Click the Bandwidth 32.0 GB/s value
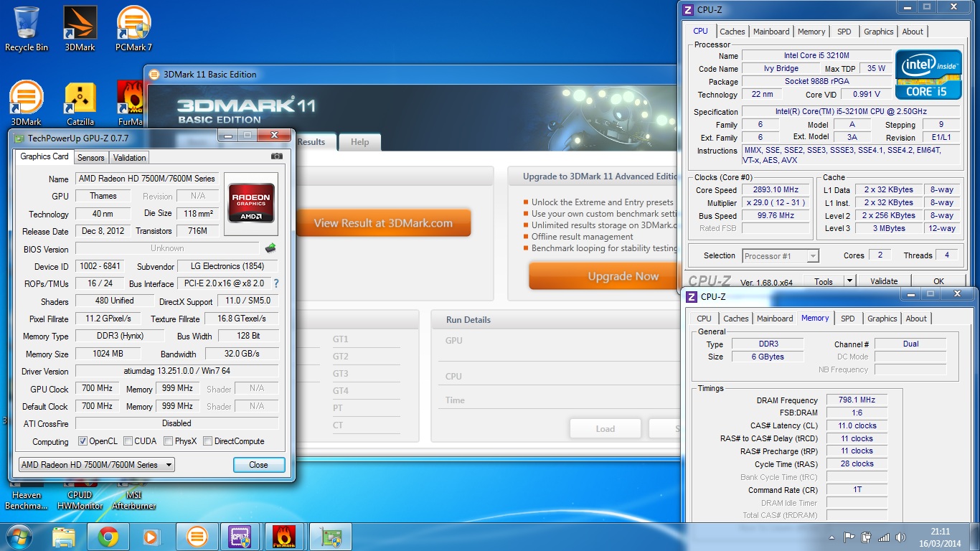Image resolution: width=980 pixels, height=551 pixels. point(242,354)
